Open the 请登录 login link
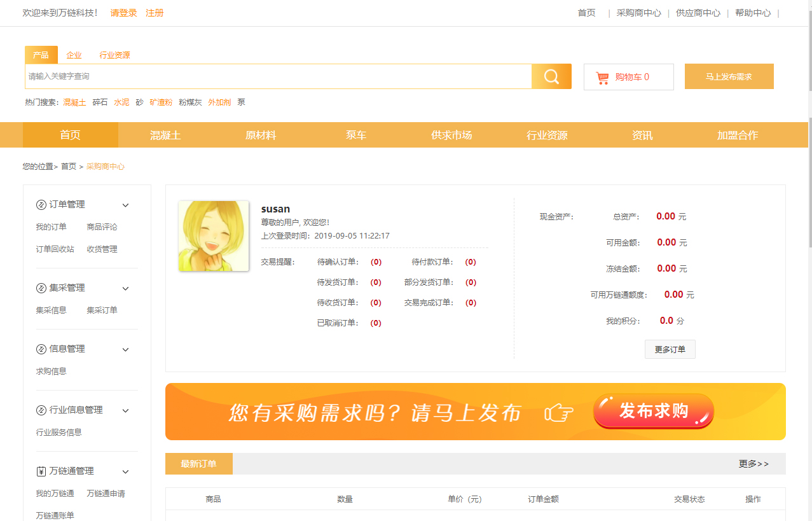The height and width of the screenshot is (521, 812). pos(123,13)
